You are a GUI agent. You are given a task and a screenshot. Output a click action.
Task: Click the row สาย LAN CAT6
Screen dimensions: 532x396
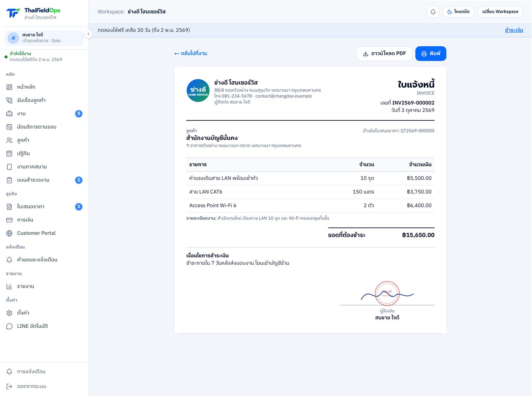pyautogui.click(x=310, y=192)
